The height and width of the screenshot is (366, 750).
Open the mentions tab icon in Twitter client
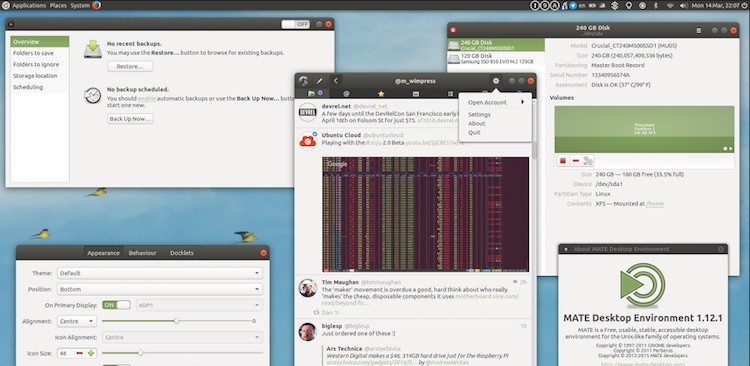346,94
